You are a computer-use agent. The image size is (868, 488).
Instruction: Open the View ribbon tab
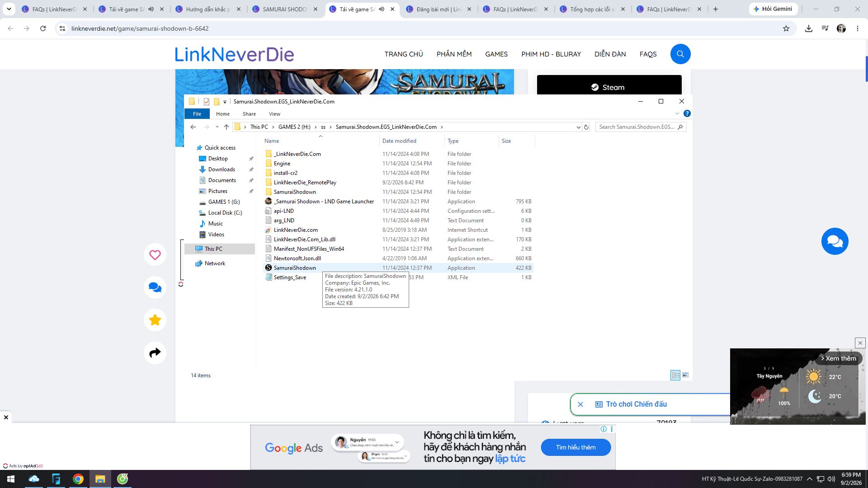(274, 114)
